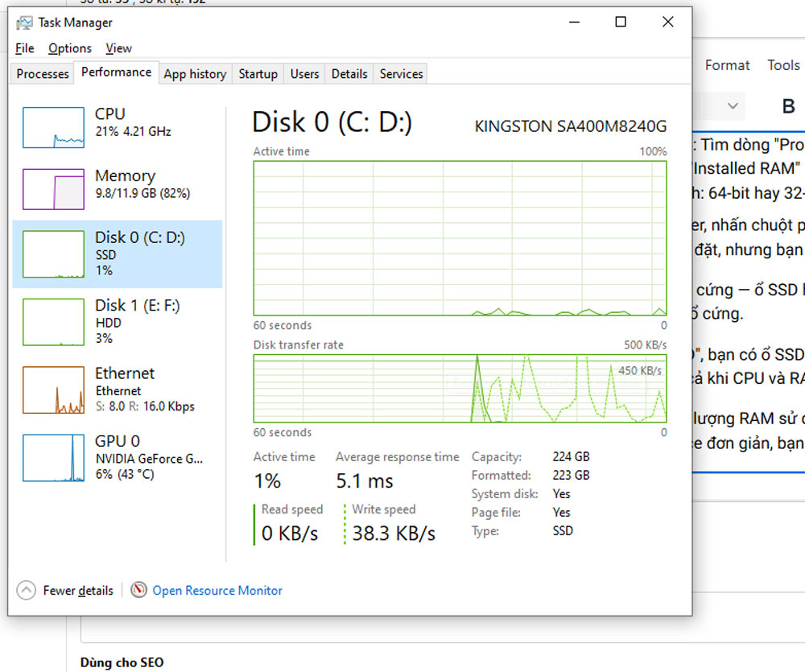
Task: Collapse with the Fewer details arrow icon
Action: pyautogui.click(x=27, y=590)
